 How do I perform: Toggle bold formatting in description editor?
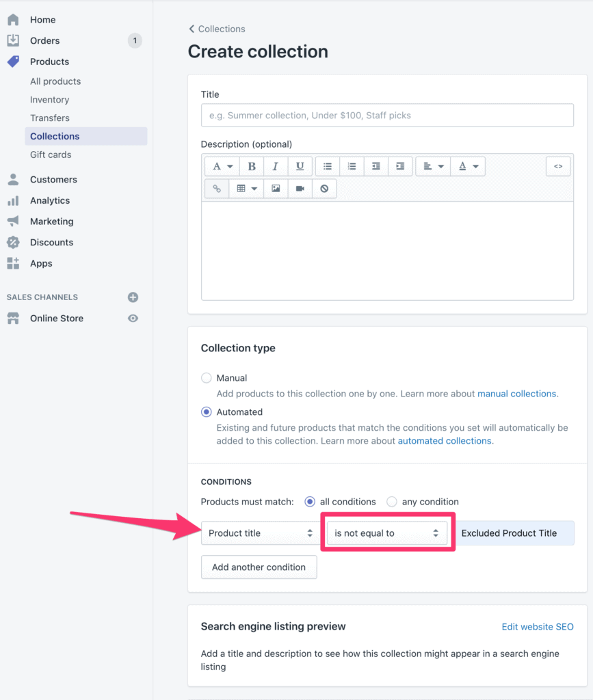[252, 167]
